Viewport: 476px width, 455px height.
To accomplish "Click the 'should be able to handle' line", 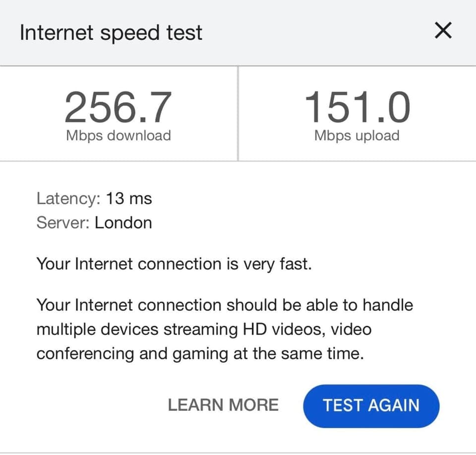I will (x=224, y=304).
